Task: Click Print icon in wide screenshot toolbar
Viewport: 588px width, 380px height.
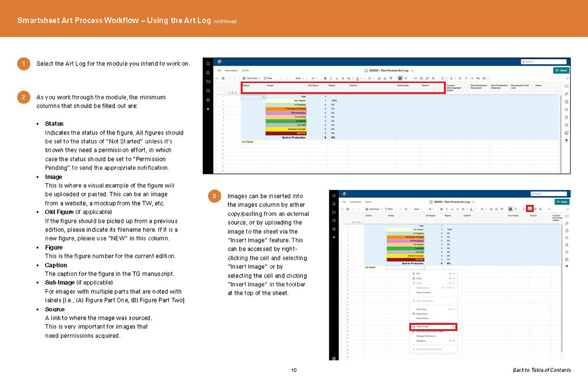Action: [223, 78]
